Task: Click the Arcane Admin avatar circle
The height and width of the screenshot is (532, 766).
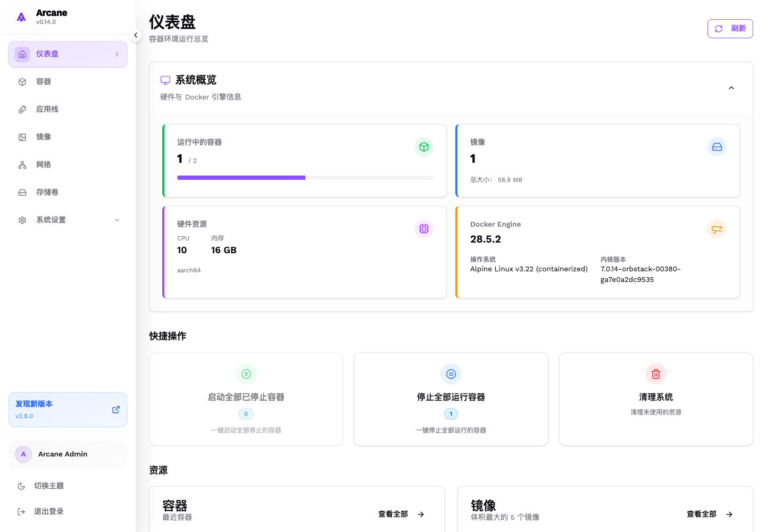Action: 23,454
